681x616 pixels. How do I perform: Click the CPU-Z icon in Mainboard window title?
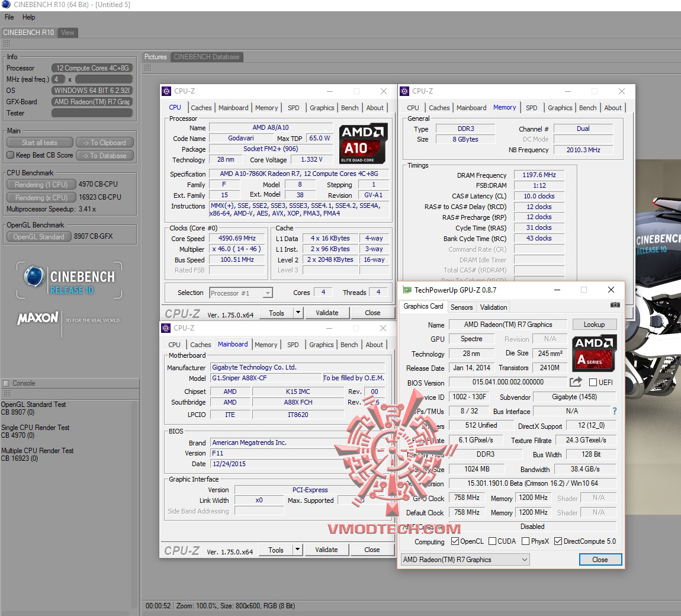(166, 328)
